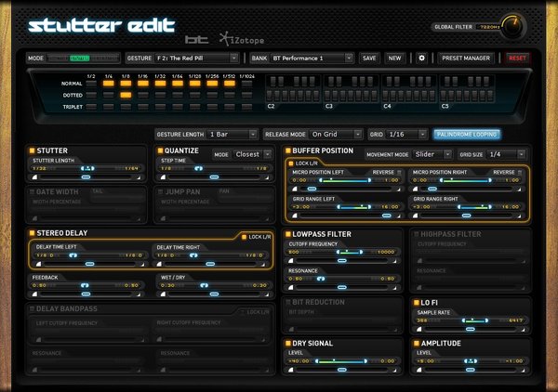Screen dimensions: 558x392
Task: Turn off the Stereo Delay module
Action: pos(32,233)
